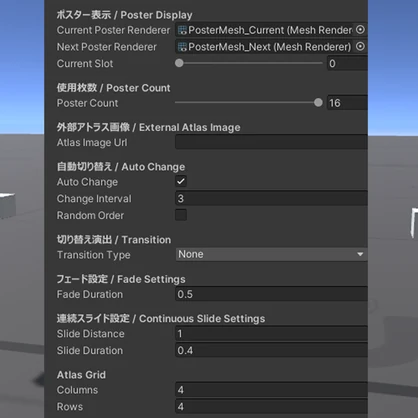Click the PosterMesh_Current mesh renderer icon
The height and width of the screenshot is (418, 418).
tap(182, 30)
